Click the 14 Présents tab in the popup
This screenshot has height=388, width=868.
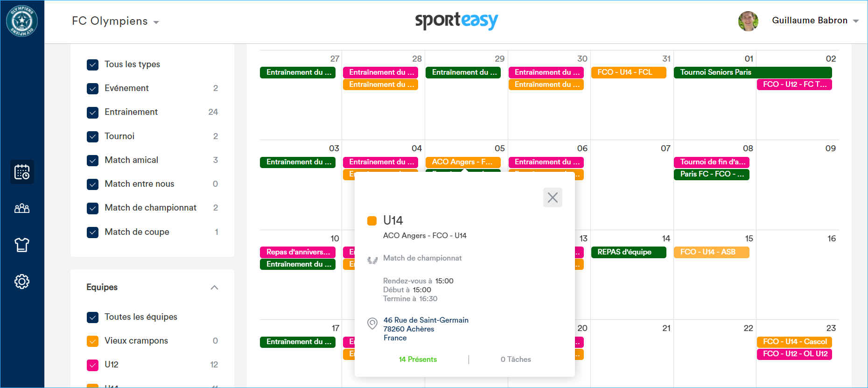pos(417,360)
